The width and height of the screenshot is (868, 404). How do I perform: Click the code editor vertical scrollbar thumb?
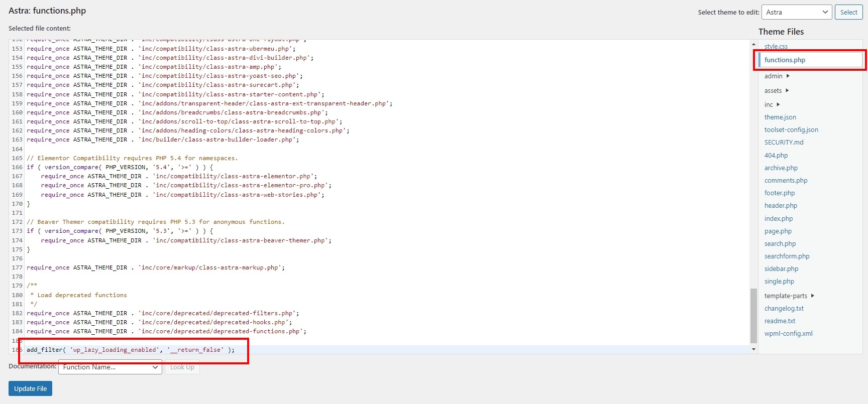point(753,316)
